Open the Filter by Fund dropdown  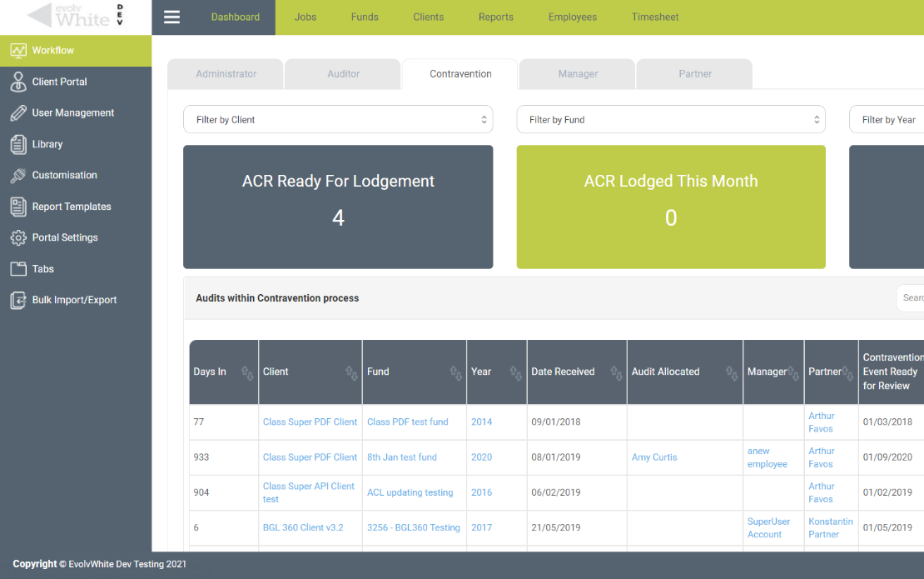(x=671, y=120)
